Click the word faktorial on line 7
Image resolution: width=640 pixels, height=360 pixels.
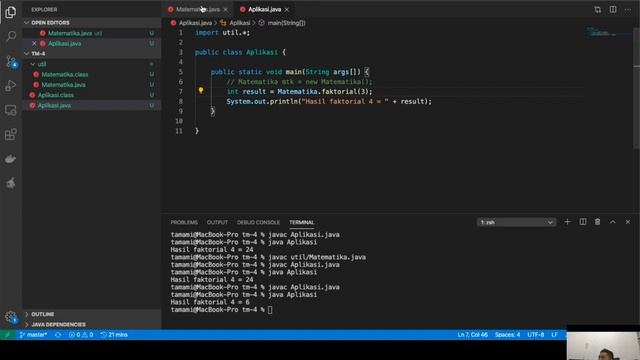point(339,91)
